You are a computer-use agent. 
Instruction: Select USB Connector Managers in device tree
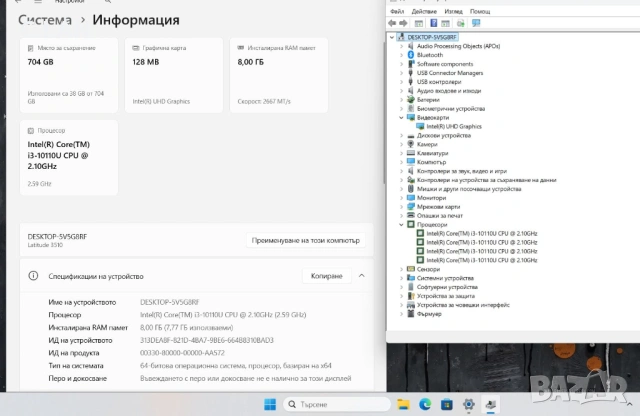[450, 73]
